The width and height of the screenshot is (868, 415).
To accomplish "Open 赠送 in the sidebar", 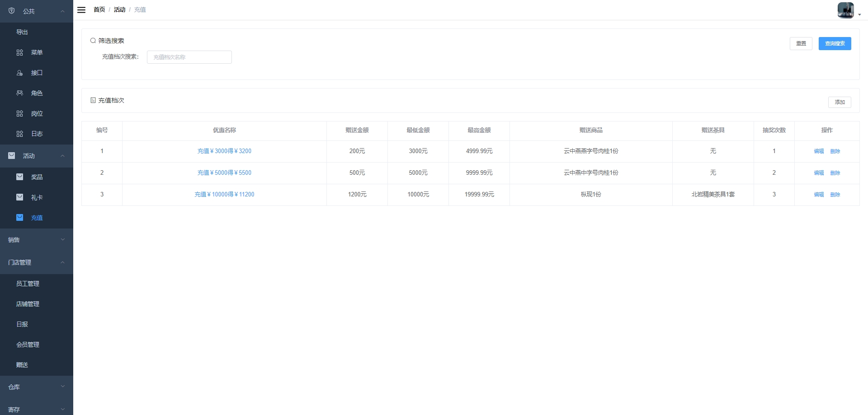I will click(37, 365).
